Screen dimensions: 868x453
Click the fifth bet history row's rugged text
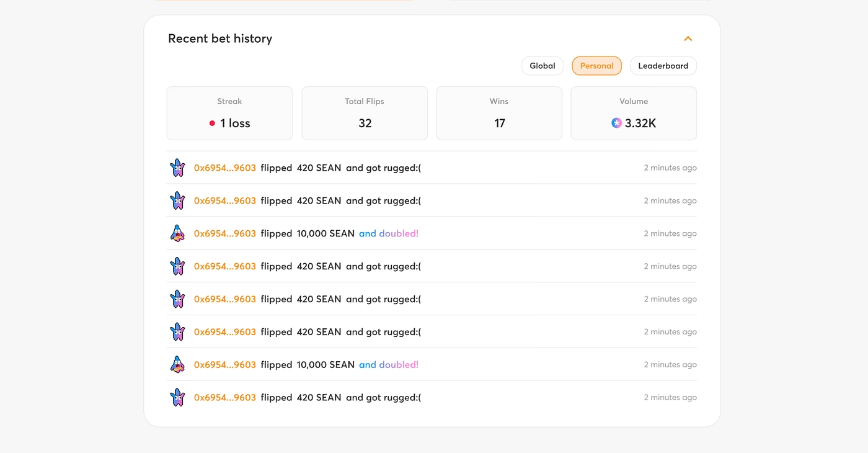(383, 299)
